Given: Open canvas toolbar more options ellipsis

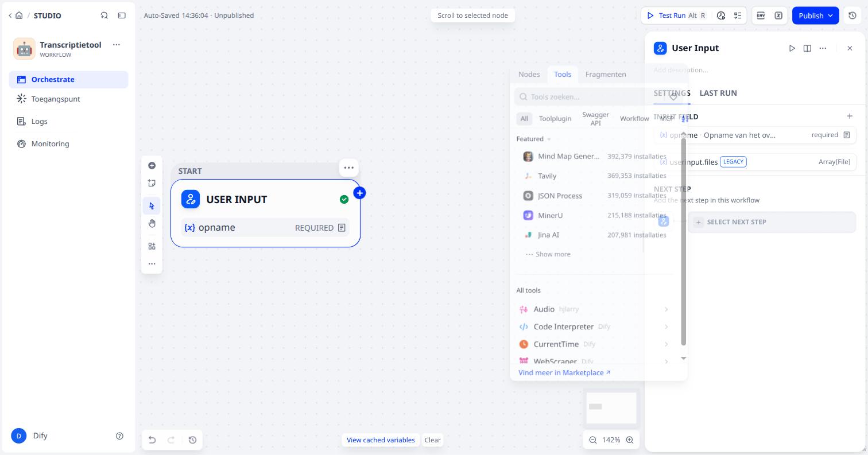Looking at the screenshot, I should click(x=152, y=264).
